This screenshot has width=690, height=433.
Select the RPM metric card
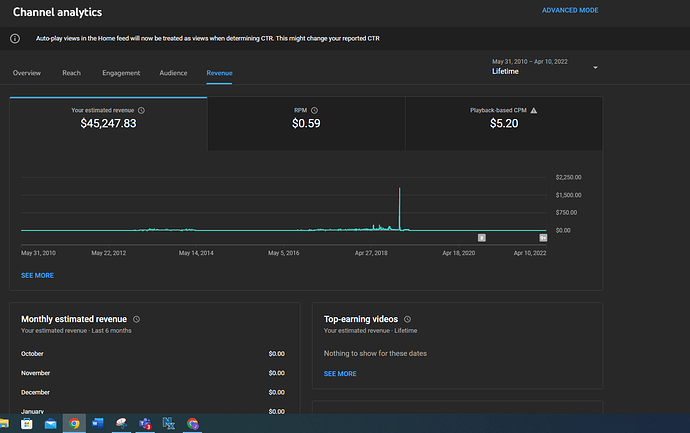point(306,124)
